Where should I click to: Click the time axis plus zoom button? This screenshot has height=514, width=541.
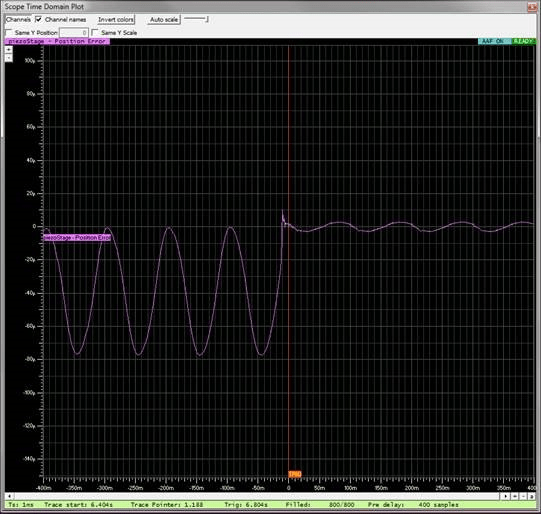click(x=515, y=496)
